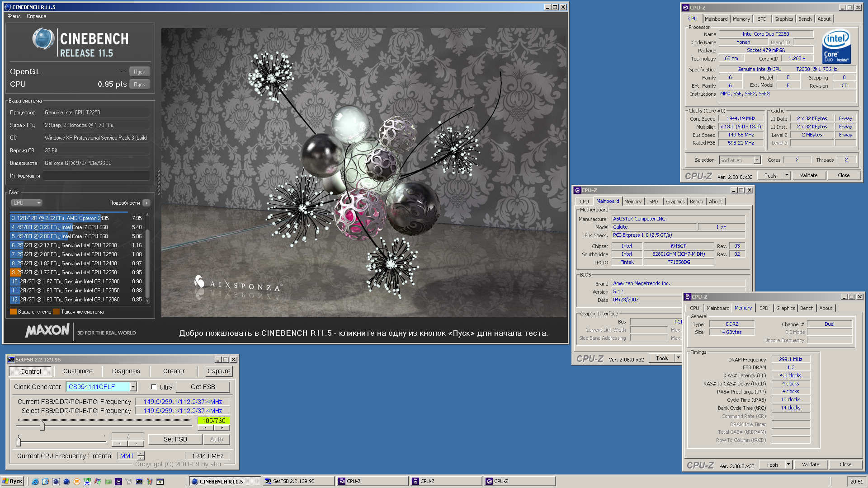Open the Cinebench title bar system icon
The height and width of the screenshot is (488, 868).
[x=8, y=7]
